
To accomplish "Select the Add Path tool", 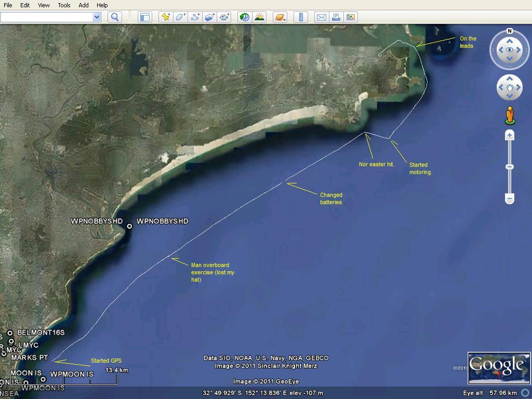I will point(195,17).
